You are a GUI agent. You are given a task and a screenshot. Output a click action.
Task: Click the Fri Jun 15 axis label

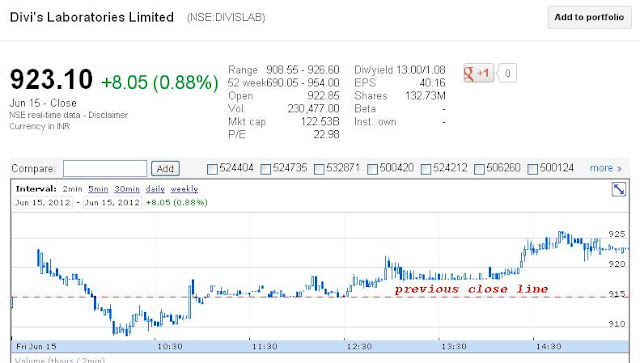36,347
